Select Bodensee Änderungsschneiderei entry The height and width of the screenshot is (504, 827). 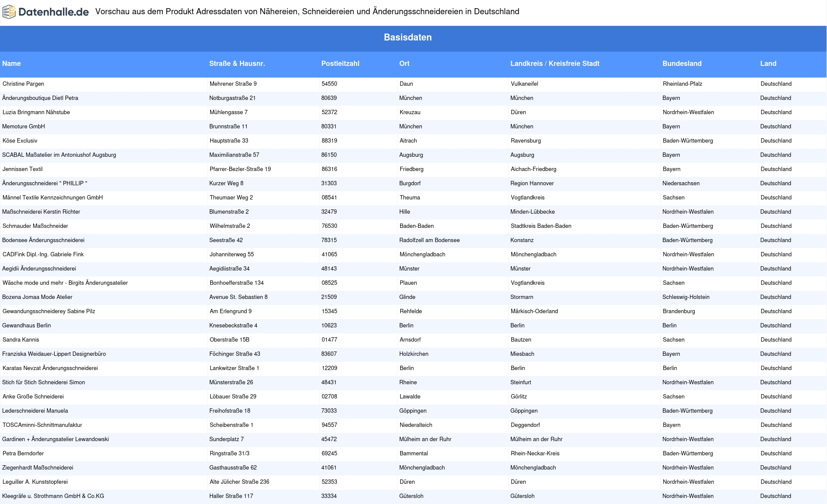[x=44, y=240]
